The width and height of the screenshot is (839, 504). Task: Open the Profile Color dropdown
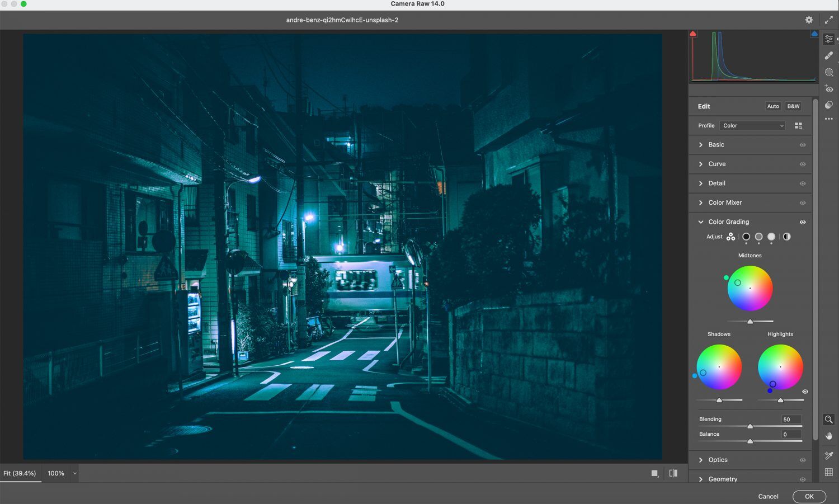pyautogui.click(x=752, y=126)
